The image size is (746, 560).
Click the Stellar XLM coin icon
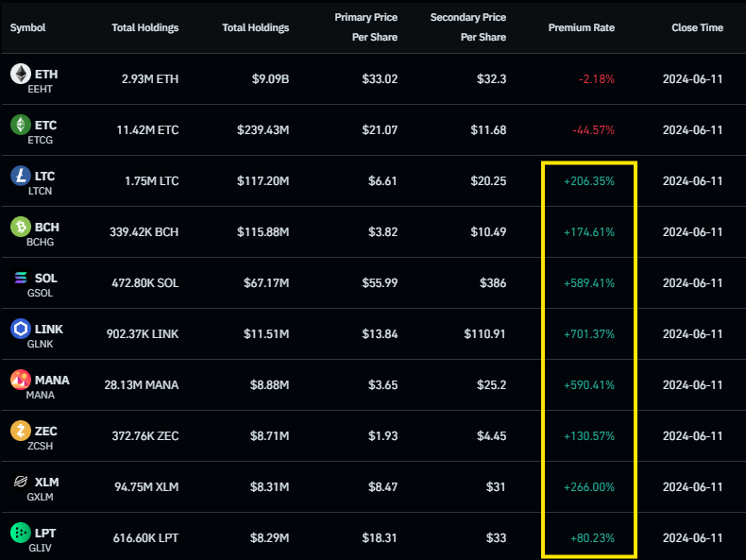pos(21,482)
